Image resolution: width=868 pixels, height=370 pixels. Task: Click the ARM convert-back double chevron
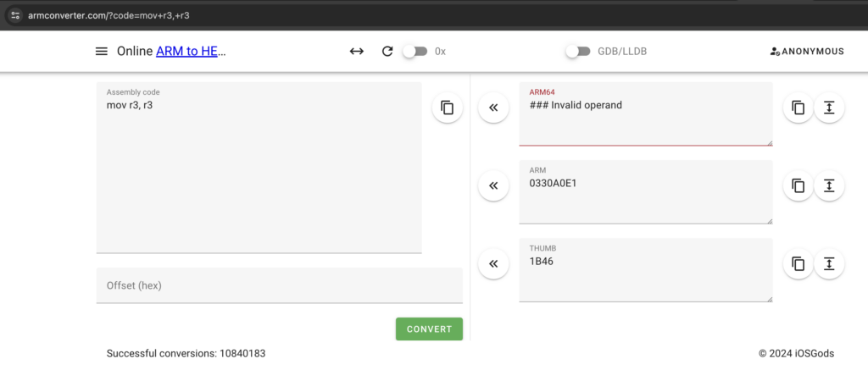click(x=494, y=185)
